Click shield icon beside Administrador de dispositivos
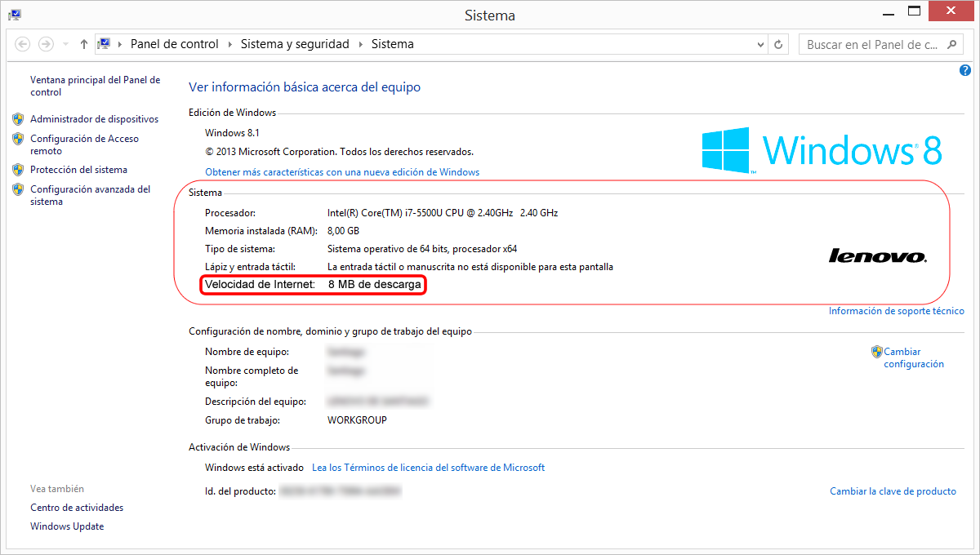Viewport: 980px width, 555px height. point(18,119)
